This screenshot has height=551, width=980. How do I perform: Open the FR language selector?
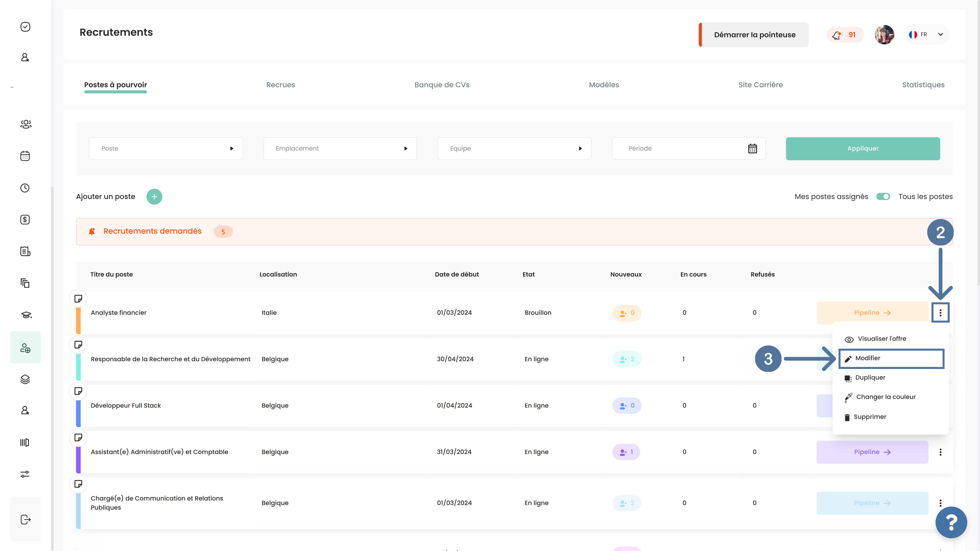(927, 35)
